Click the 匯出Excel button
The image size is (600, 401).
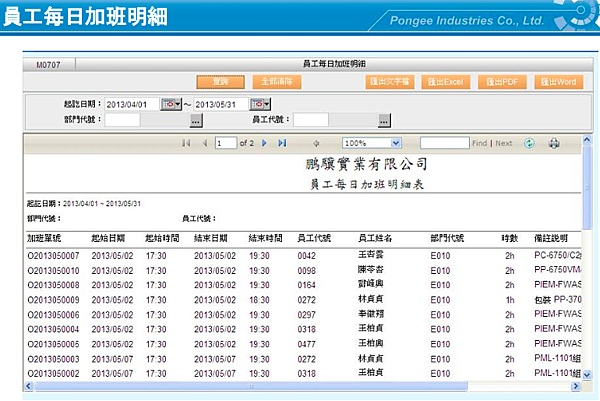coord(446,82)
